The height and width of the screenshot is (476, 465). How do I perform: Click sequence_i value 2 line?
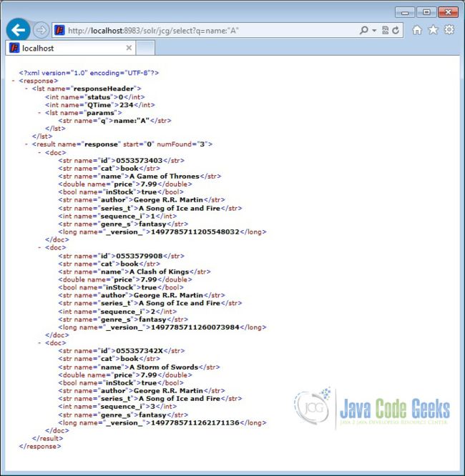coord(117,312)
